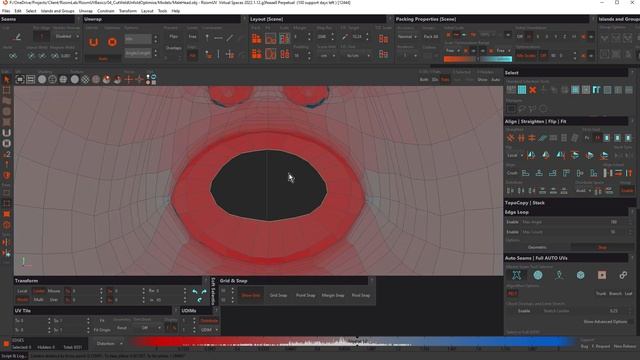Open the Script & Log button
The image size is (640, 360).
click(14, 356)
